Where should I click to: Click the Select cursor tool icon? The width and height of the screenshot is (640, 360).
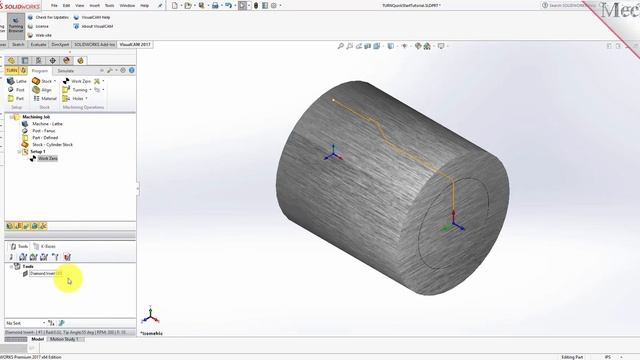click(x=242, y=6)
